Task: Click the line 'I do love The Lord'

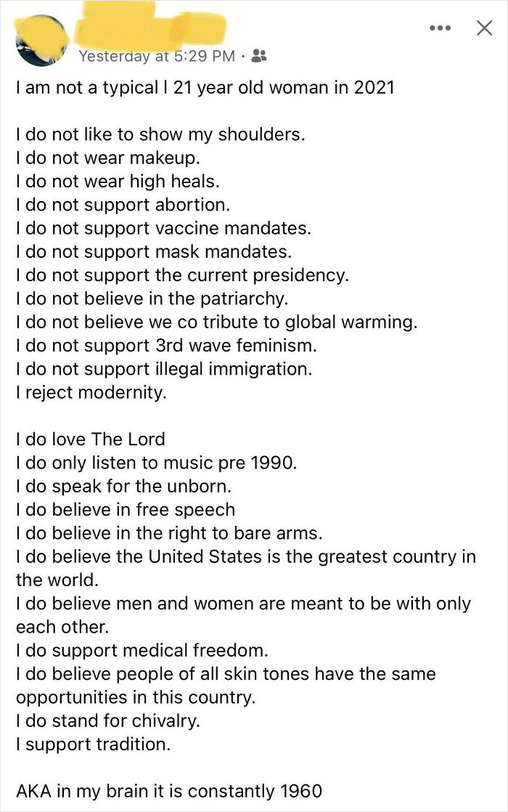Action: 89,439
